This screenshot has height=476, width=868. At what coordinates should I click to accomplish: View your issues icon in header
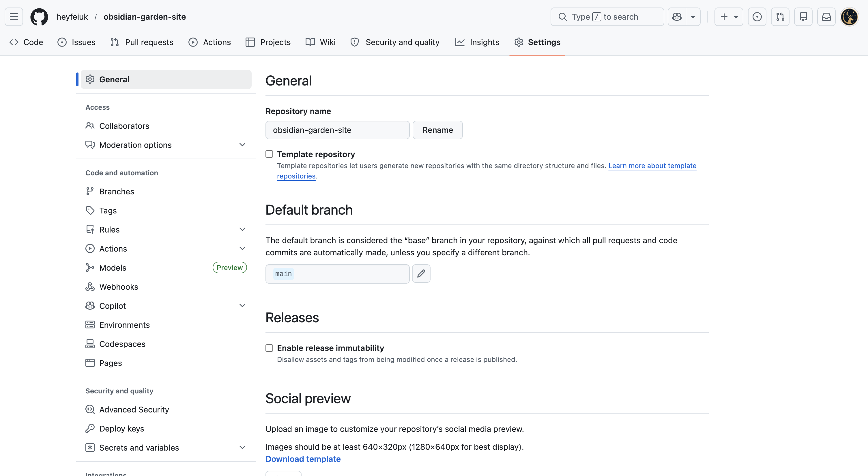757,16
